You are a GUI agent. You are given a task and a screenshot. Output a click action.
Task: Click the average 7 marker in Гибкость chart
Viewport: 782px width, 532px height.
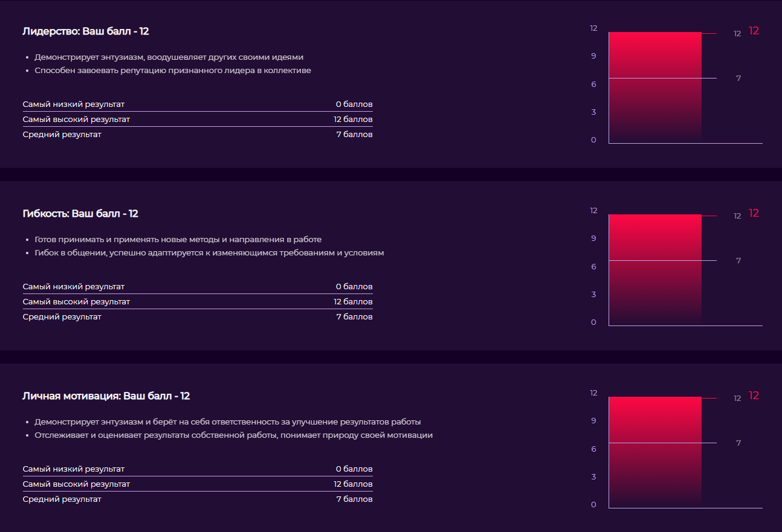coord(738,261)
